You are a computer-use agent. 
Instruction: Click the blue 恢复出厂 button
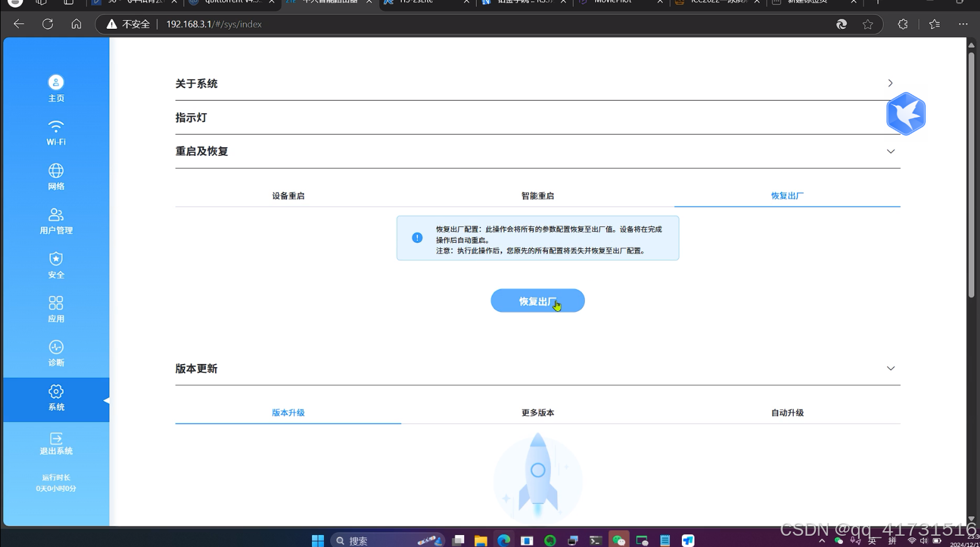tap(538, 301)
